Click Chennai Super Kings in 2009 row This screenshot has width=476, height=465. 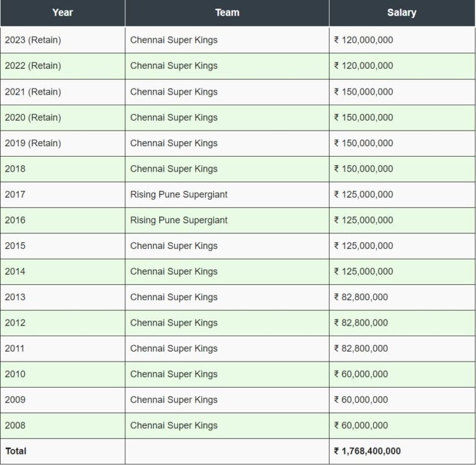pos(174,400)
